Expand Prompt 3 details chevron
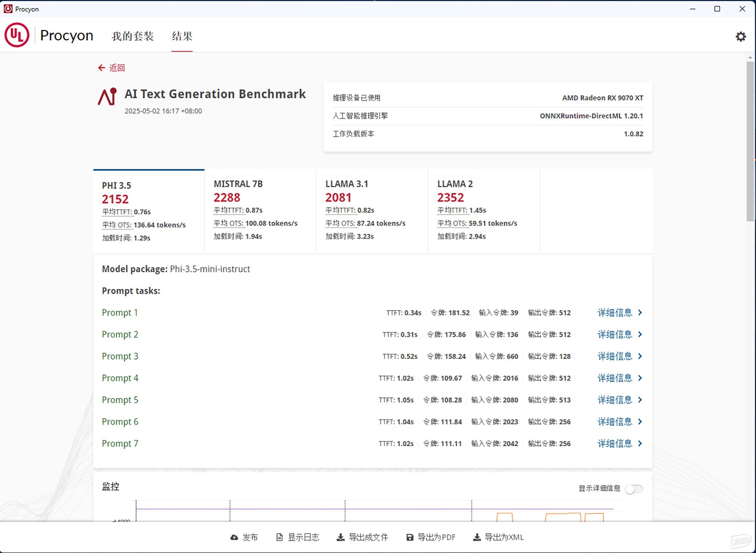756x553 pixels. tap(640, 356)
